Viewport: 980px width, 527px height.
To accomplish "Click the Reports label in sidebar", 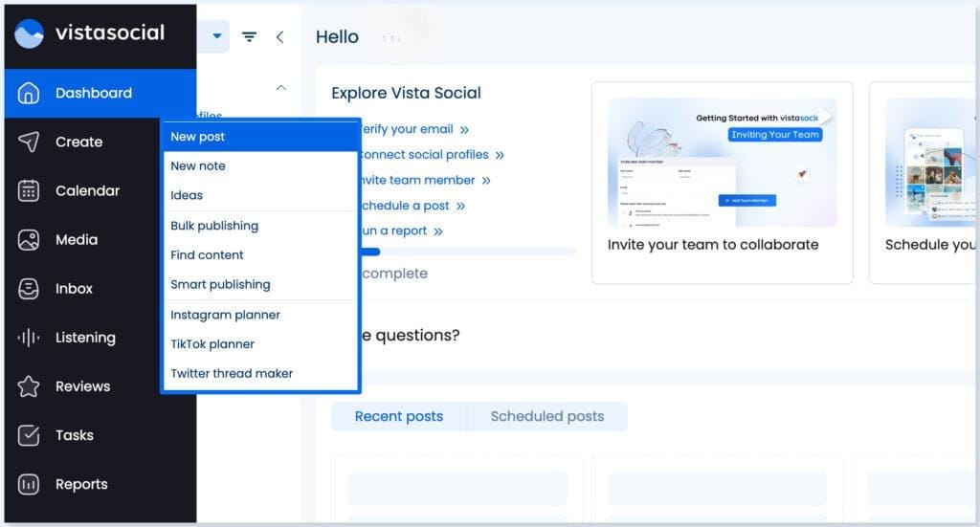I will (81, 485).
